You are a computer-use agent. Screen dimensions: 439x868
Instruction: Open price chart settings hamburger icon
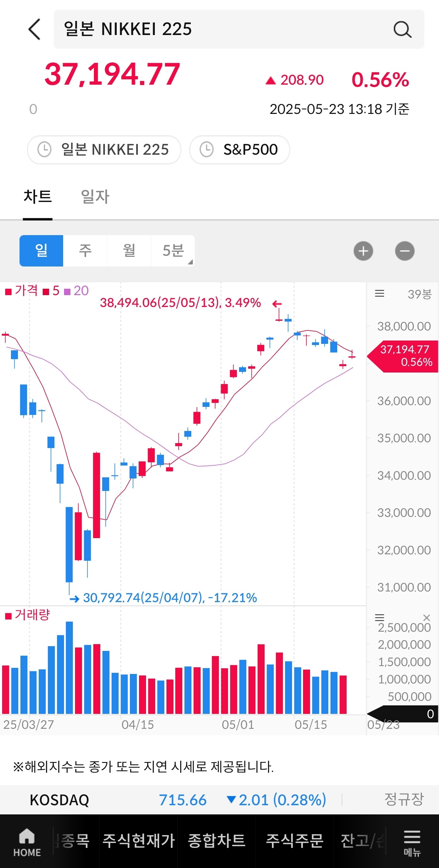point(379,294)
